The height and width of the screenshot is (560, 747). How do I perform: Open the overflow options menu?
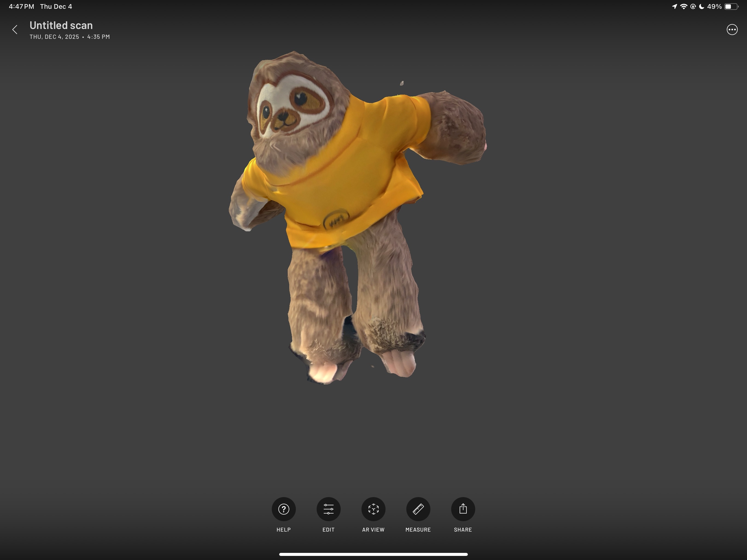[x=732, y=30]
